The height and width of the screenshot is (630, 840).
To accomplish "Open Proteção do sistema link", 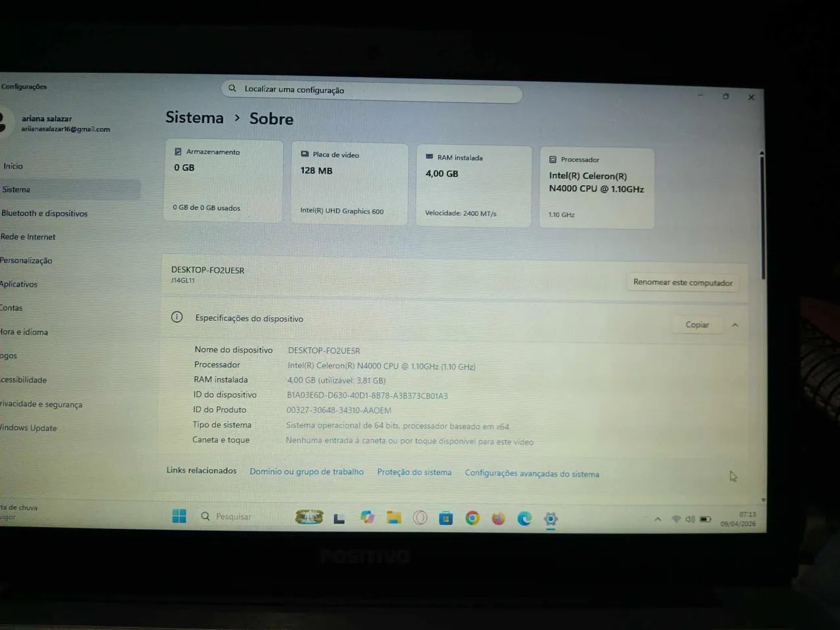I will point(414,472).
